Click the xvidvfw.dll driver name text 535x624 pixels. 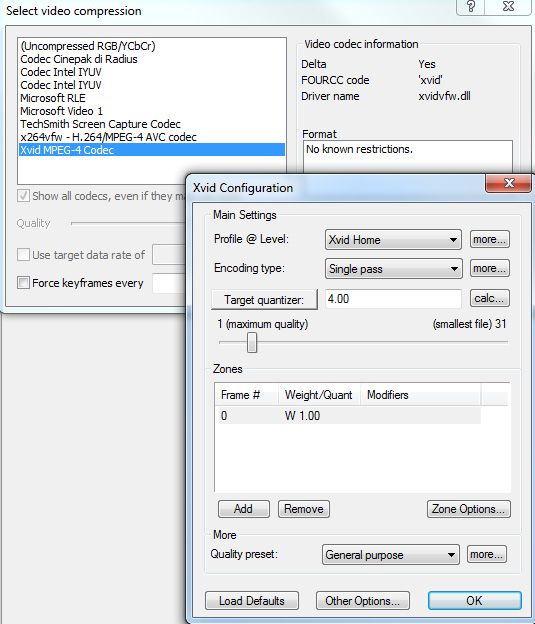click(x=444, y=96)
